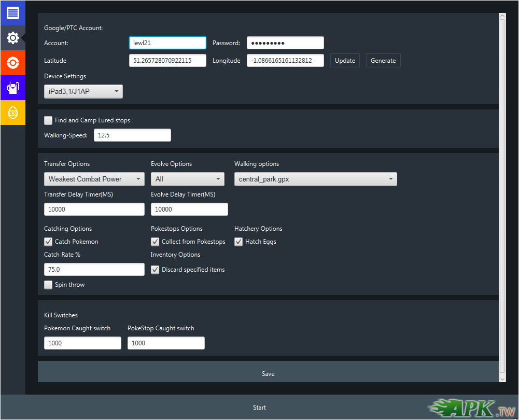Click the Save bar
The width and height of the screenshot is (519, 420).
pos(268,374)
